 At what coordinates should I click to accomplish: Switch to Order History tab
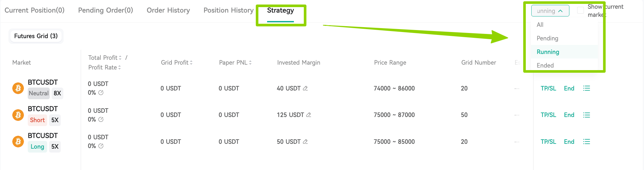168,10
